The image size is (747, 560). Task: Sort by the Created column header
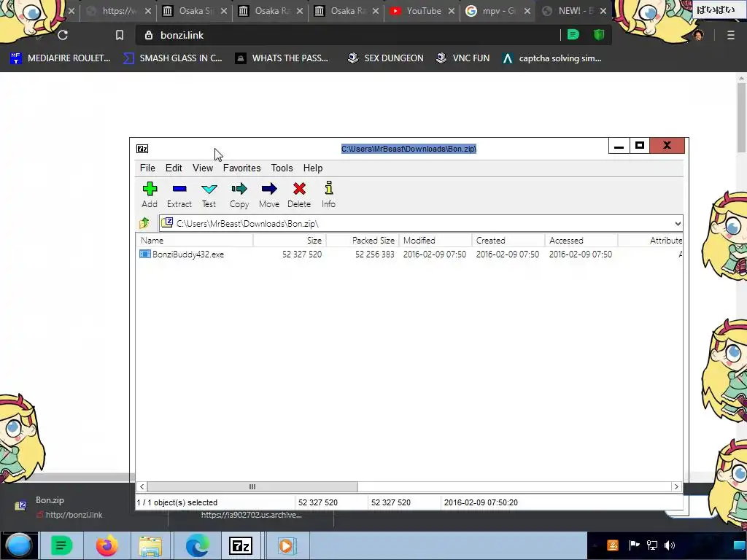[508, 241]
